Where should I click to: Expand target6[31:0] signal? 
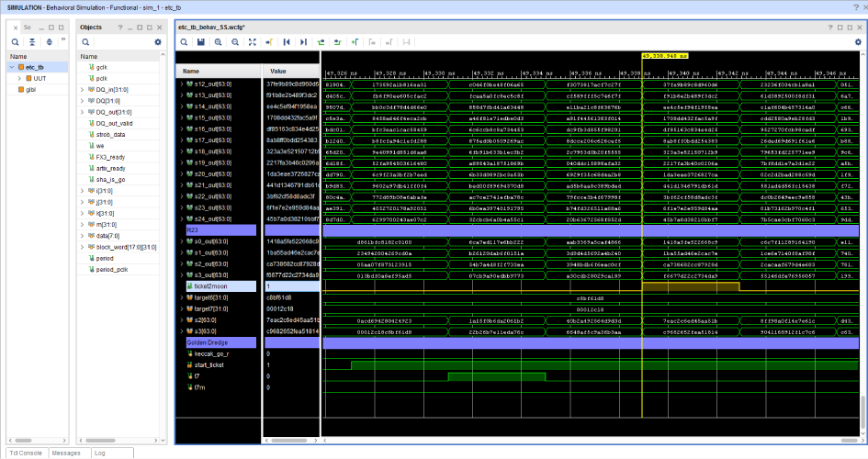pos(181,297)
